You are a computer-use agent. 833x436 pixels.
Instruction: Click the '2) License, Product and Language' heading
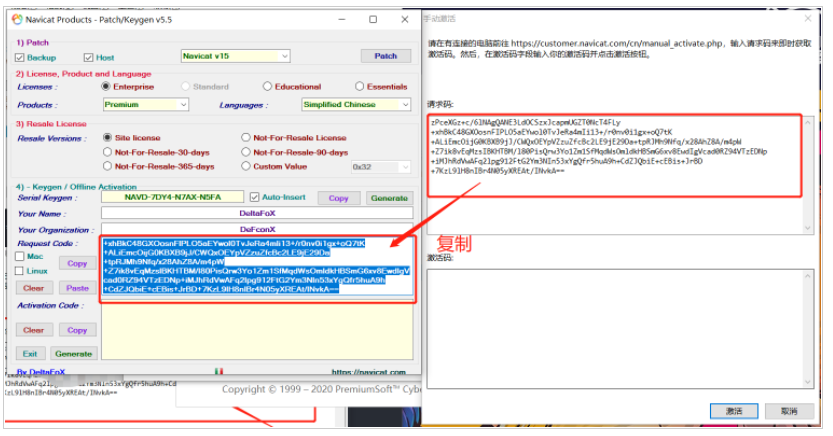point(83,74)
